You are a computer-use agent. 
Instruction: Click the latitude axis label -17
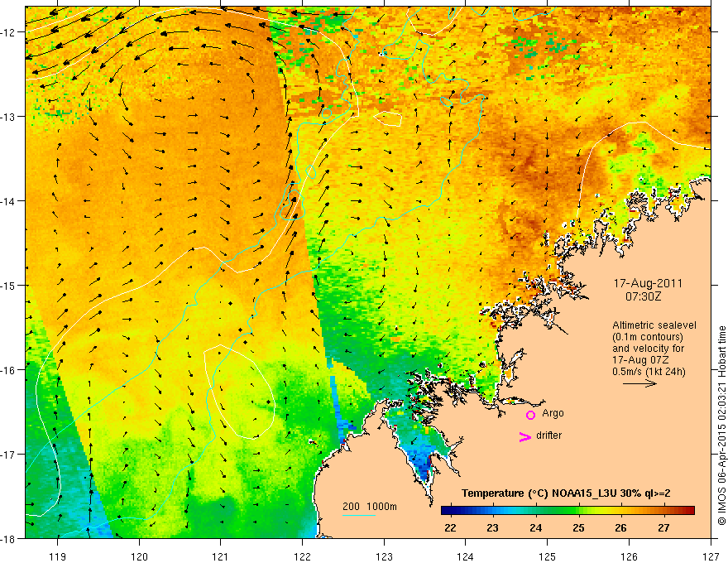pos(9,455)
